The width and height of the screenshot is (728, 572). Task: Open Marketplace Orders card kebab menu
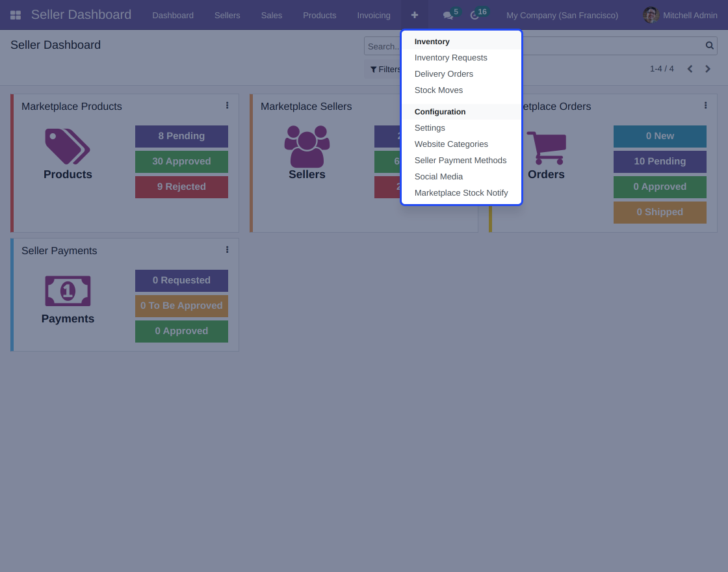(x=705, y=105)
